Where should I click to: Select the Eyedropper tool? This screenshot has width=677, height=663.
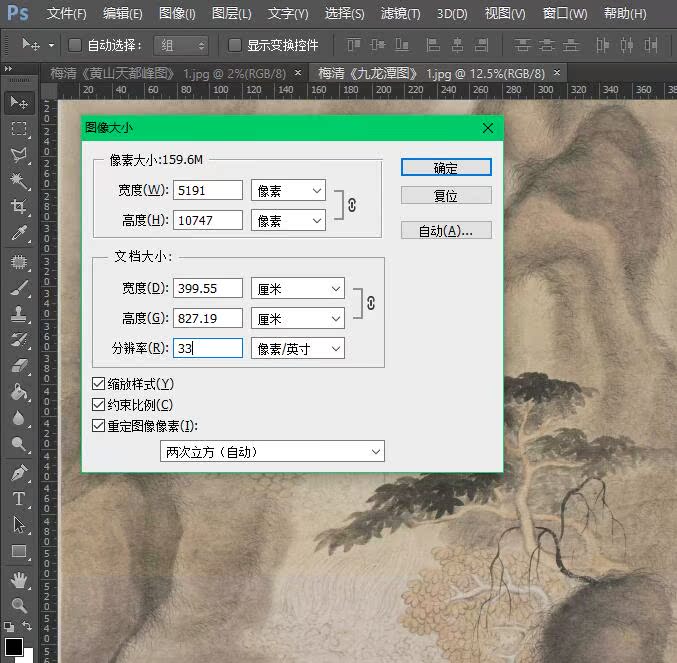[19, 233]
